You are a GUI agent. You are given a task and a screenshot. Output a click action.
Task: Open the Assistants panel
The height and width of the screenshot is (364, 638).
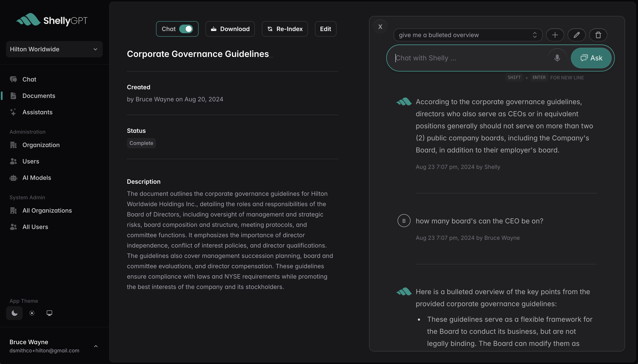pyautogui.click(x=38, y=112)
